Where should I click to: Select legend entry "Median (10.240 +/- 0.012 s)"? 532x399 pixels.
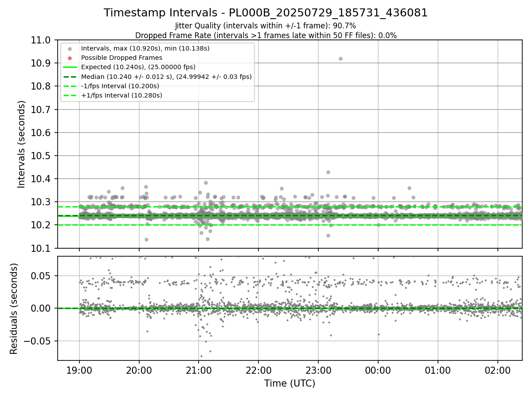point(166,77)
